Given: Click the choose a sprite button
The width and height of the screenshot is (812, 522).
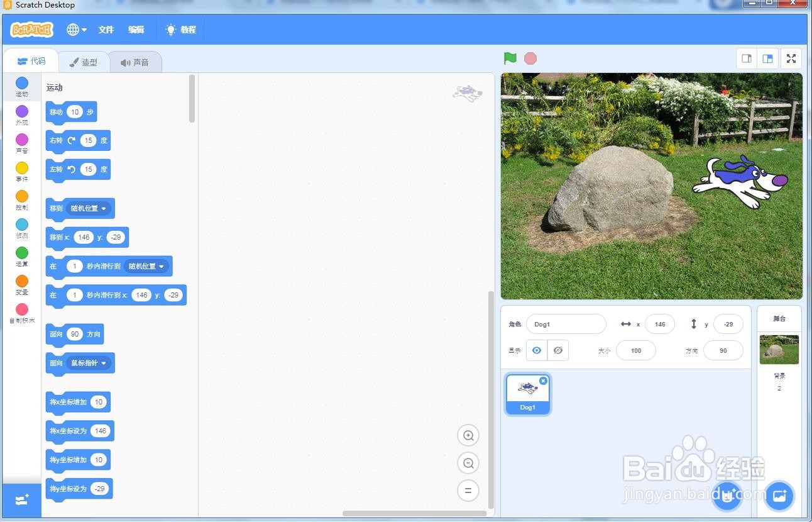Looking at the screenshot, I should pyautogui.click(x=727, y=496).
